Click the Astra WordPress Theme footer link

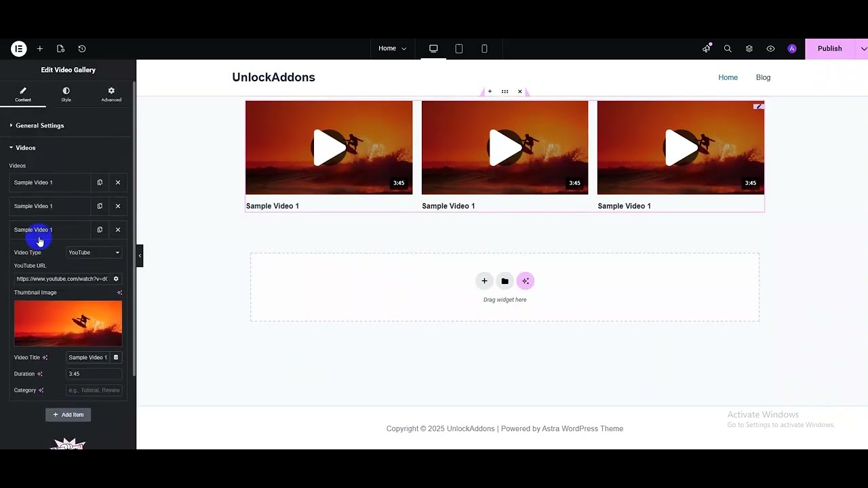(x=583, y=428)
